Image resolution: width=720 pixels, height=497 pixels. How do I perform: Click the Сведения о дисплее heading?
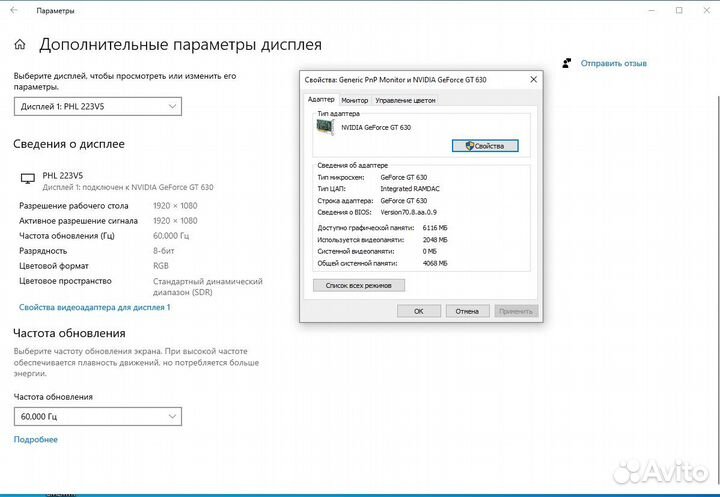point(69,144)
